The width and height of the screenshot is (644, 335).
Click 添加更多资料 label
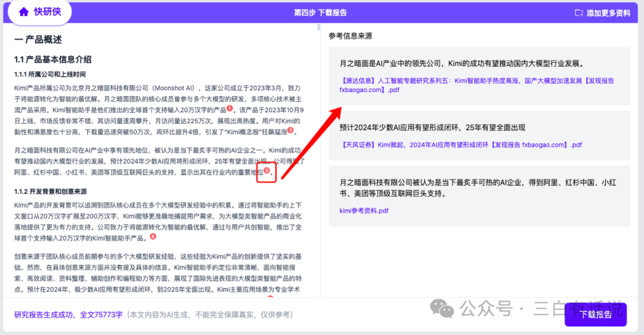tap(608, 13)
